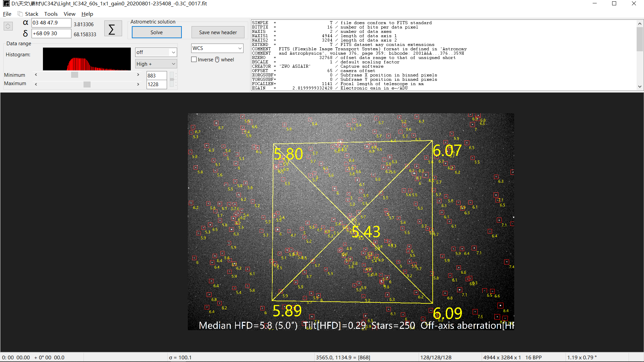Click the EGAIN header line
Image resolution: width=644 pixels, height=362 pixels.
click(x=330, y=88)
